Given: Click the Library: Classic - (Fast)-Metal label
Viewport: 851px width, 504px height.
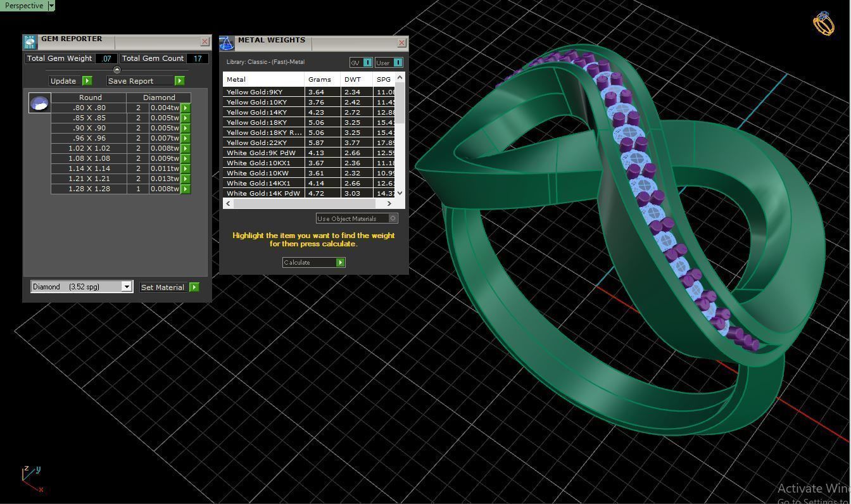Looking at the screenshot, I should tap(265, 62).
